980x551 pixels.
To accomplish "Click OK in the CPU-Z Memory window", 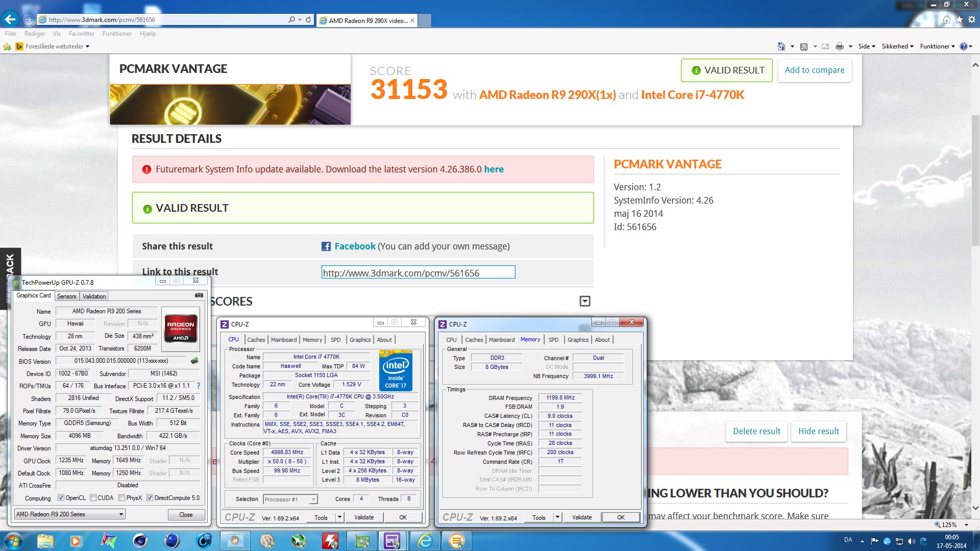I will point(621,517).
